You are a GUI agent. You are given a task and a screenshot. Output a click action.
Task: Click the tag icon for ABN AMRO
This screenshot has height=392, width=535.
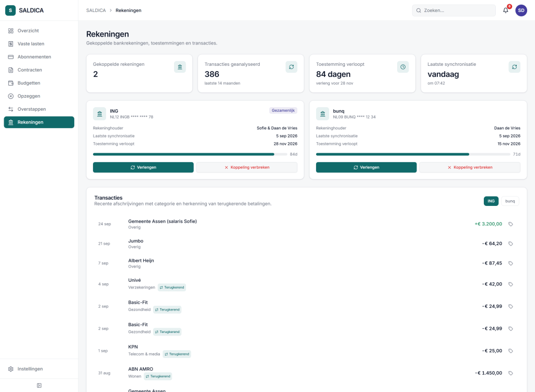[x=511, y=373]
